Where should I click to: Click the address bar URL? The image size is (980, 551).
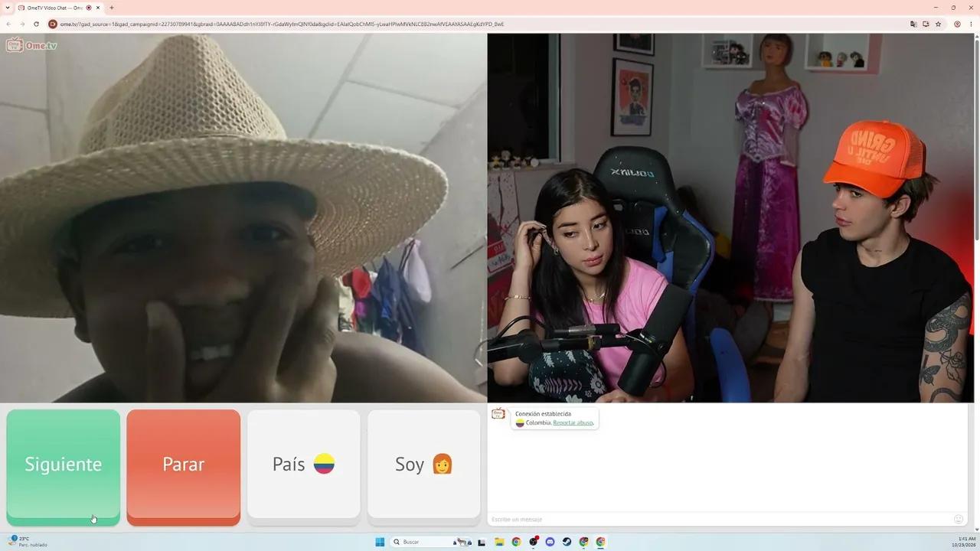(282, 24)
